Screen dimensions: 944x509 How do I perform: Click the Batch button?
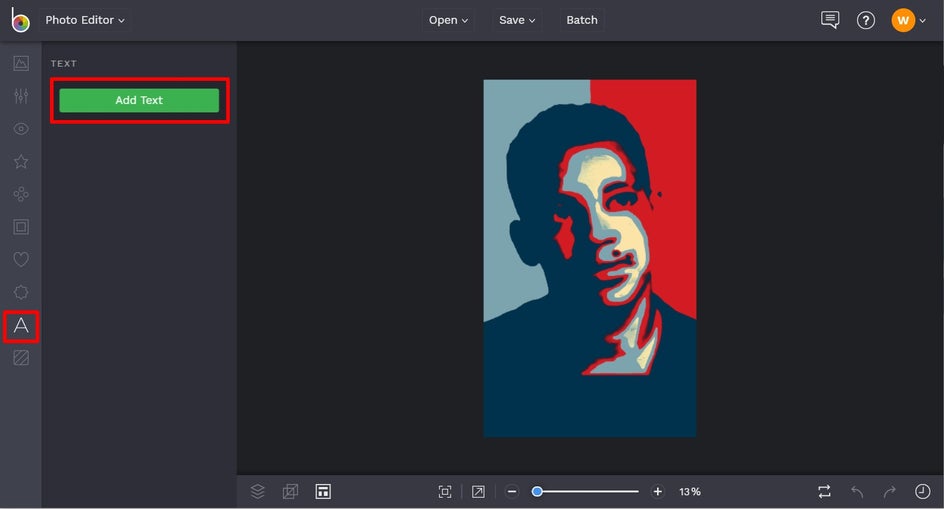click(582, 20)
